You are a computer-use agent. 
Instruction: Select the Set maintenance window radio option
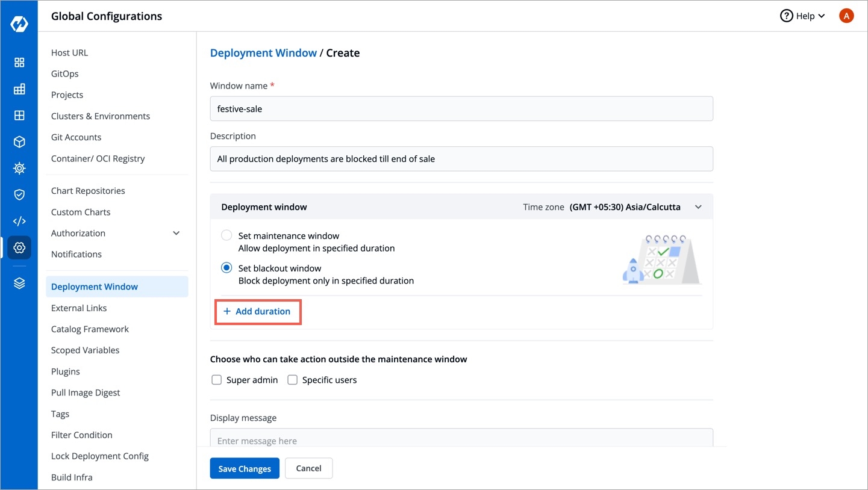click(226, 236)
